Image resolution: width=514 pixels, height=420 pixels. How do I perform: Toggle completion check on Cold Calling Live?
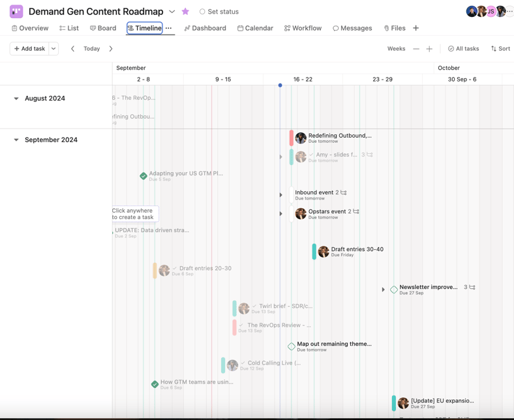[x=243, y=363]
